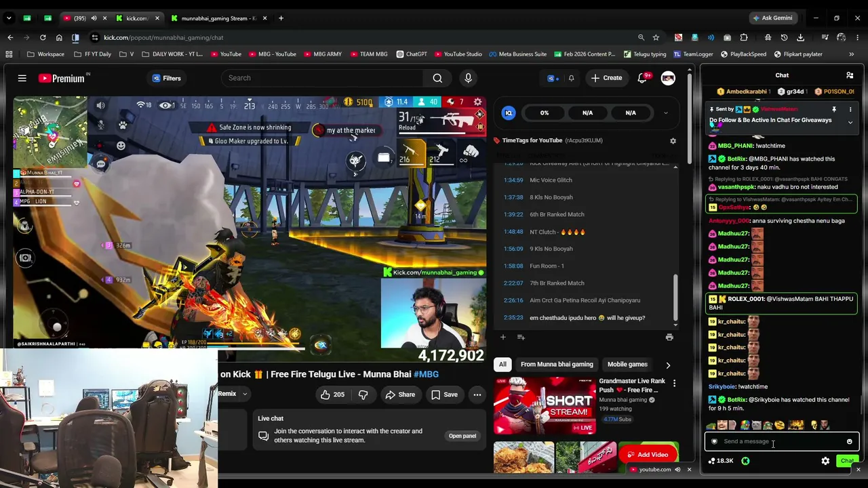Mute the YouTube tab showing (395)
The image size is (868, 488).
tap(94, 18)
